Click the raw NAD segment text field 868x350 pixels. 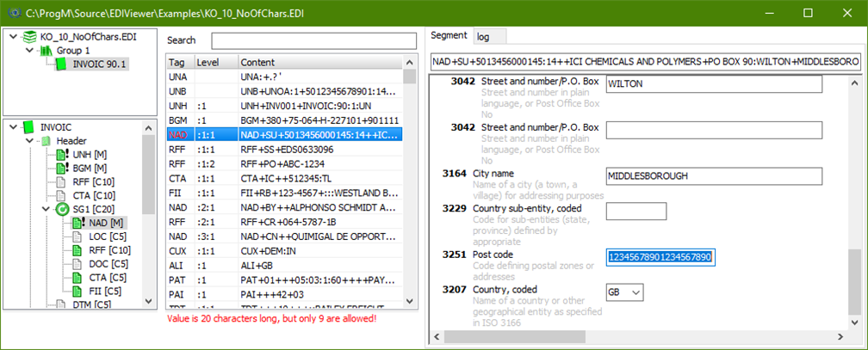646,62
